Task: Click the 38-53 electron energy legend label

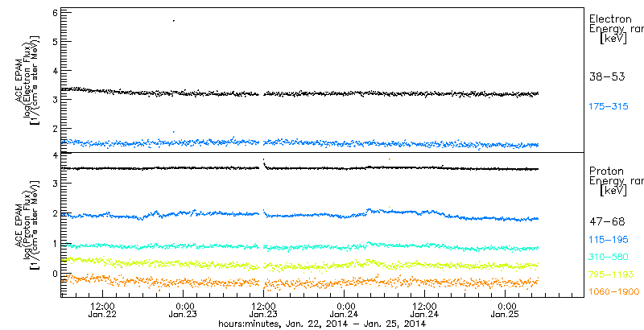Action: coord(607,76)
